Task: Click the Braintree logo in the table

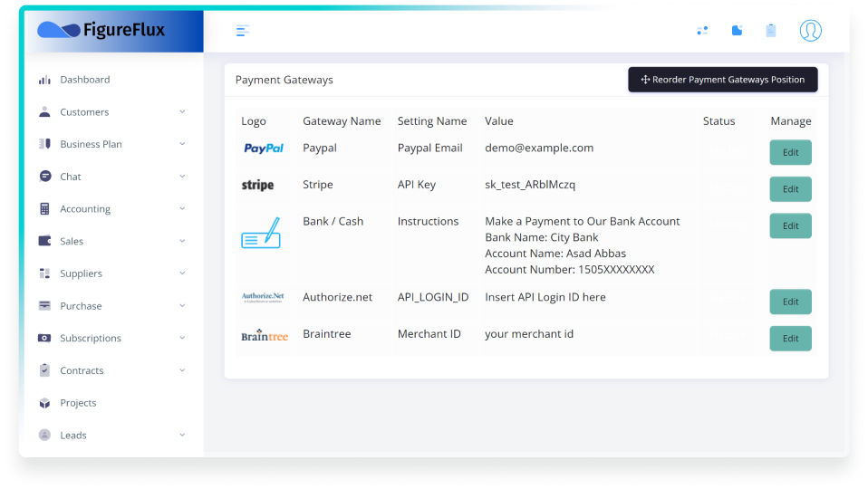Action: click(265, 335)
